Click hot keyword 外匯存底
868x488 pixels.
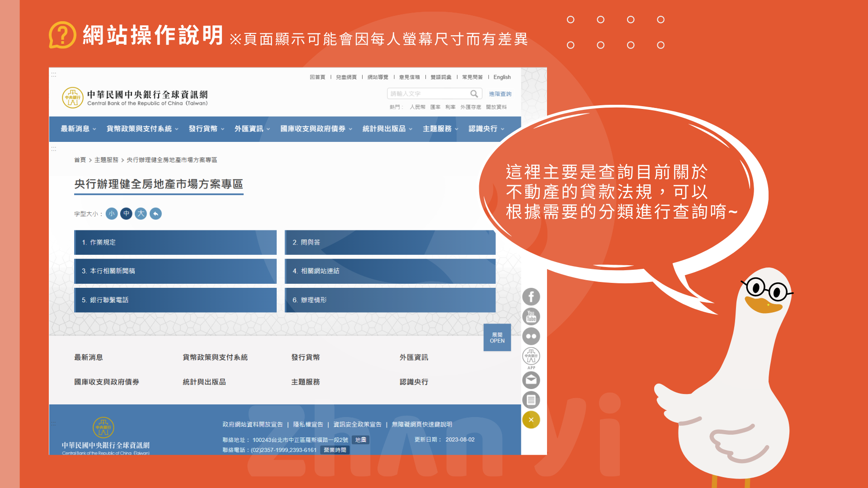coord(471,107)
